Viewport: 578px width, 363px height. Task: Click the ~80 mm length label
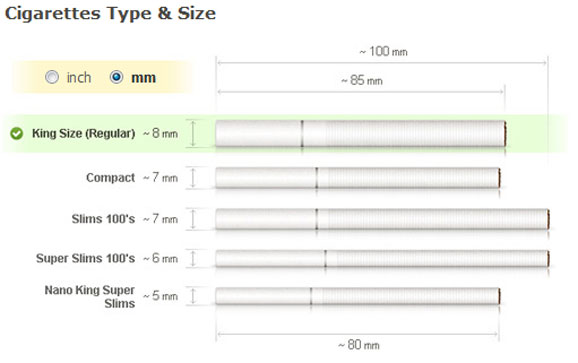pyautogui.click(x=359, y=345)
